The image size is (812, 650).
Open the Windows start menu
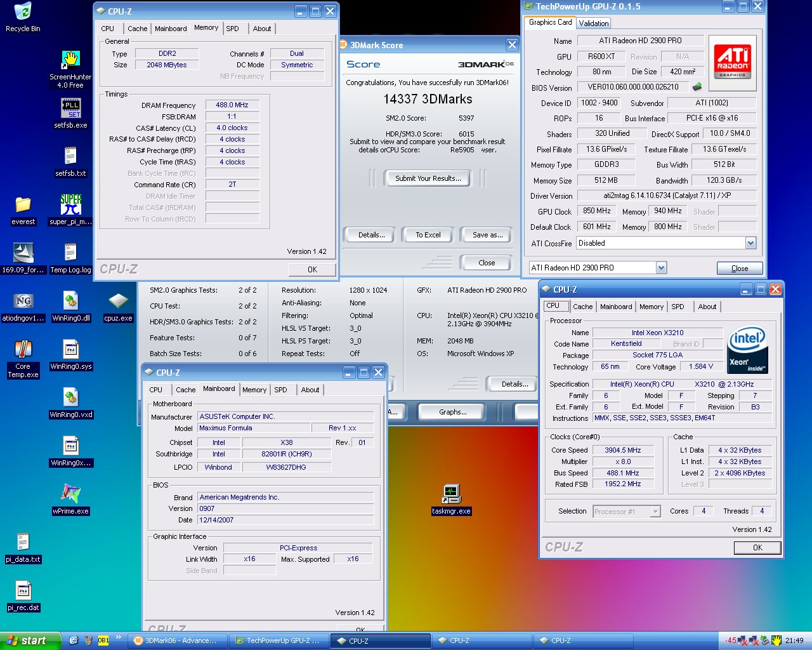[x=30, y=640]
